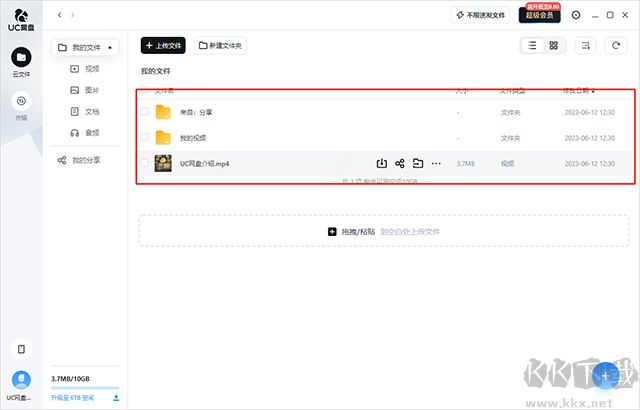Refresh the file list

tap(616, 45)
